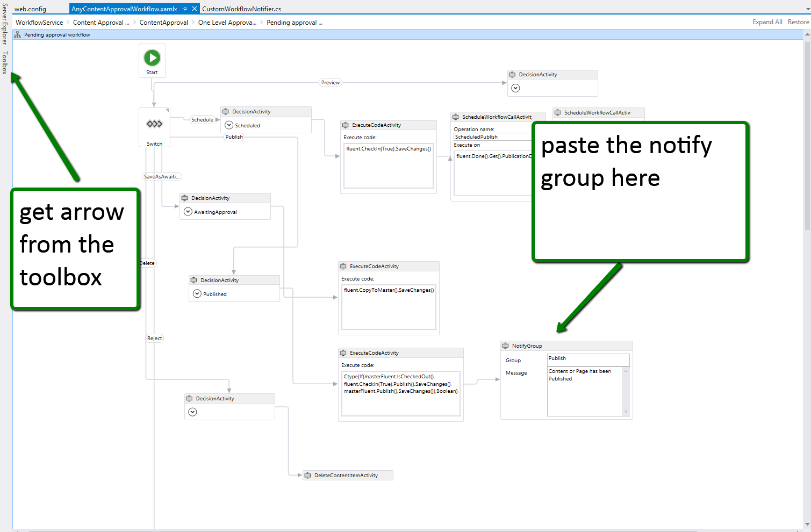Click the down arrow of Message box scrollbar
This screenshot has width=811, height=532.
(x=626, y=412)
